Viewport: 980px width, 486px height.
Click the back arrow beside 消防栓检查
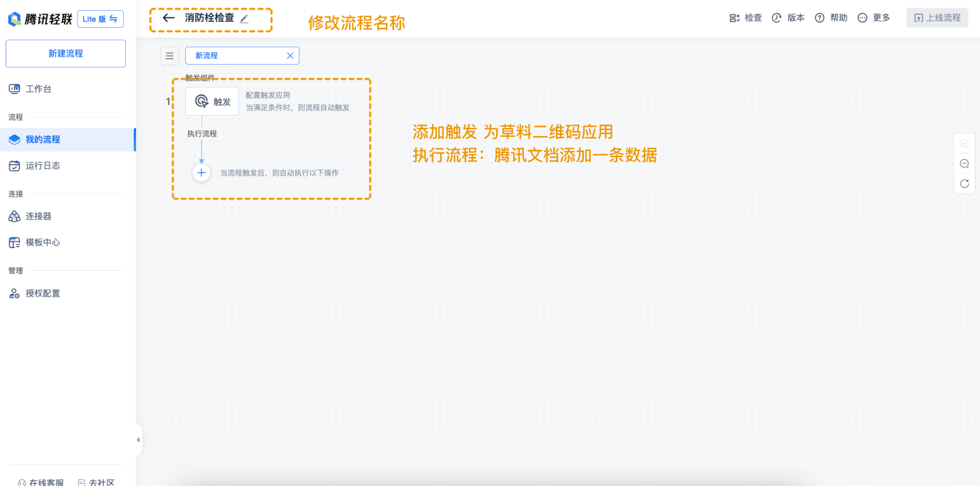click(169, 18)
